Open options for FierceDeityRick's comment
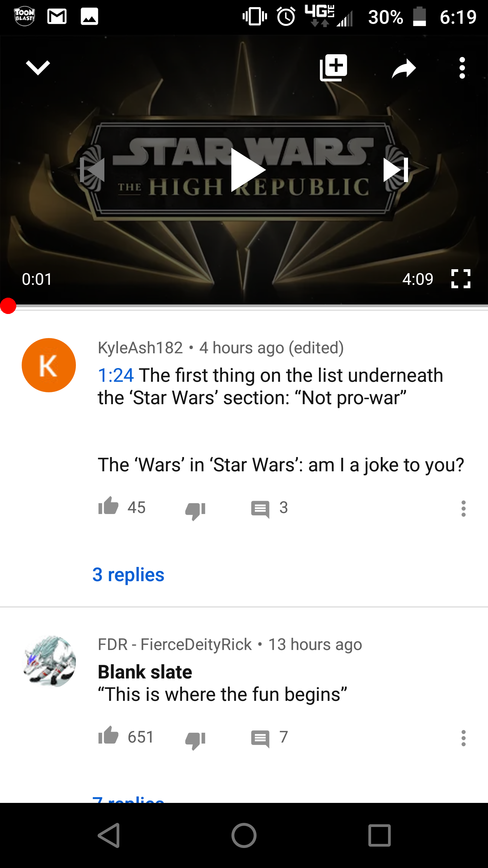This screenshot has height=868, width=488. pyautogui.click(x=463, y=738)
